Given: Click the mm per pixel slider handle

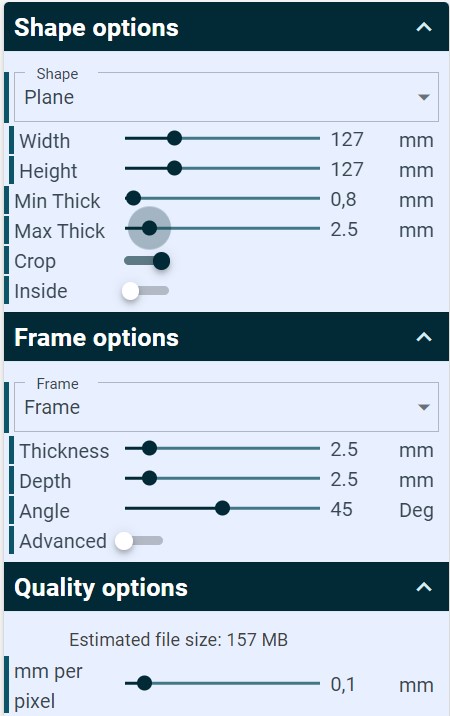Looking at the screenshot, I should pos(144,684).
